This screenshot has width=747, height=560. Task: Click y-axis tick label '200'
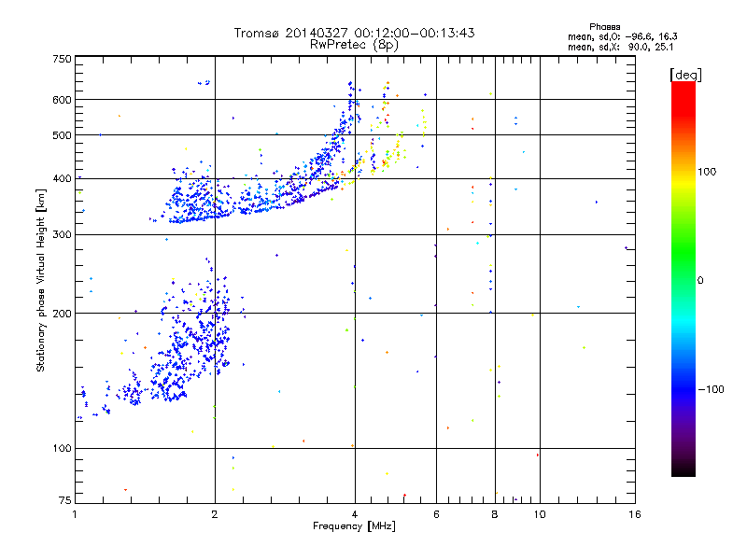click(x=62, y=314)
